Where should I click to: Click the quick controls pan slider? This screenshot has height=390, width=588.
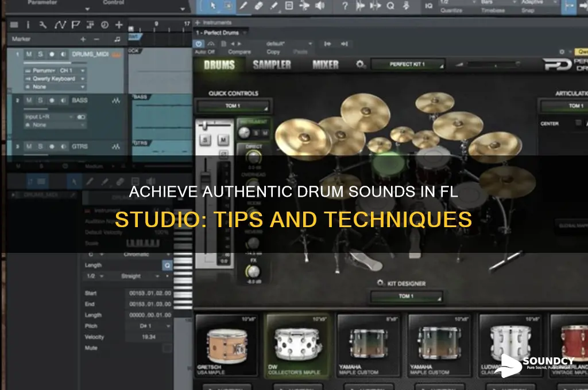(214, 125)
